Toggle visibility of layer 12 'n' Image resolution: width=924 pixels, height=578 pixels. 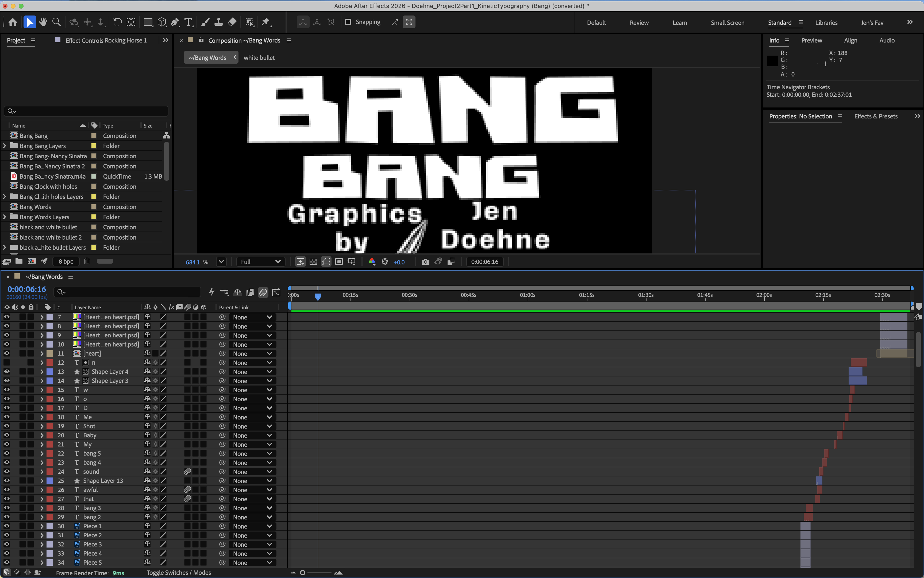click(x=7, y=363)
